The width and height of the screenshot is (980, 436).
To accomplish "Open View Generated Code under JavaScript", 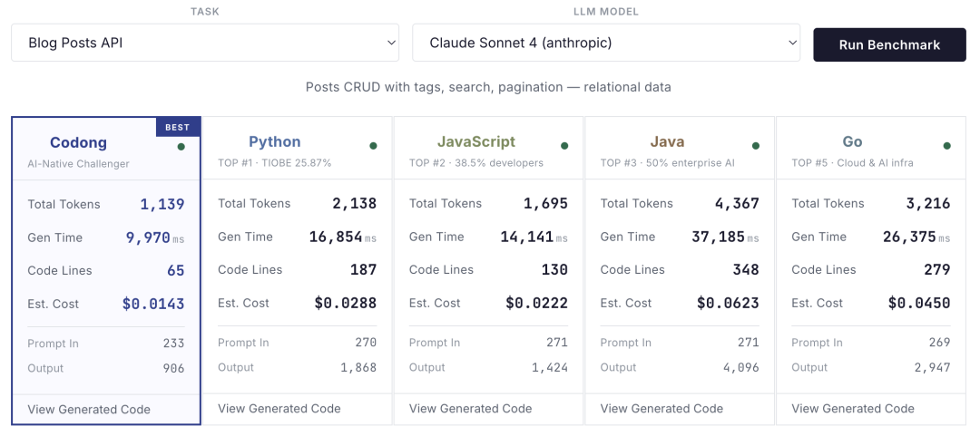I will coord(471,409).
